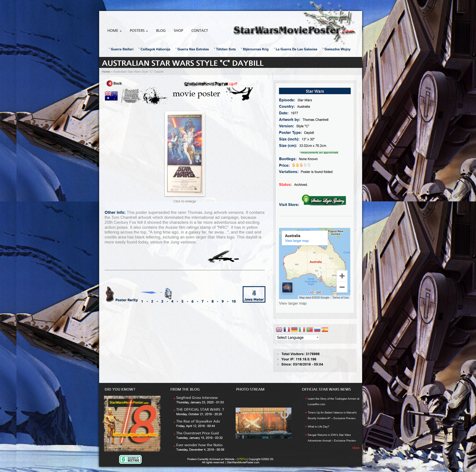Open the Tähtien Sota link
The width and height of the screenshot is (476, 472).
[226, 49]
